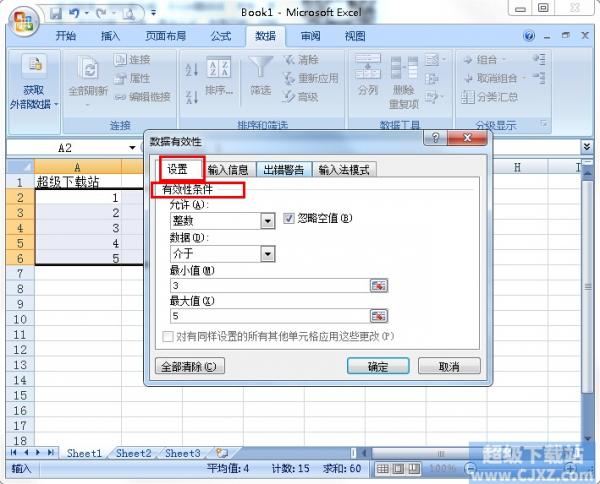Open the 插入 ribbon tab
Image resolution: width=600 pixels, height=484 pixels.
[110, 36]
